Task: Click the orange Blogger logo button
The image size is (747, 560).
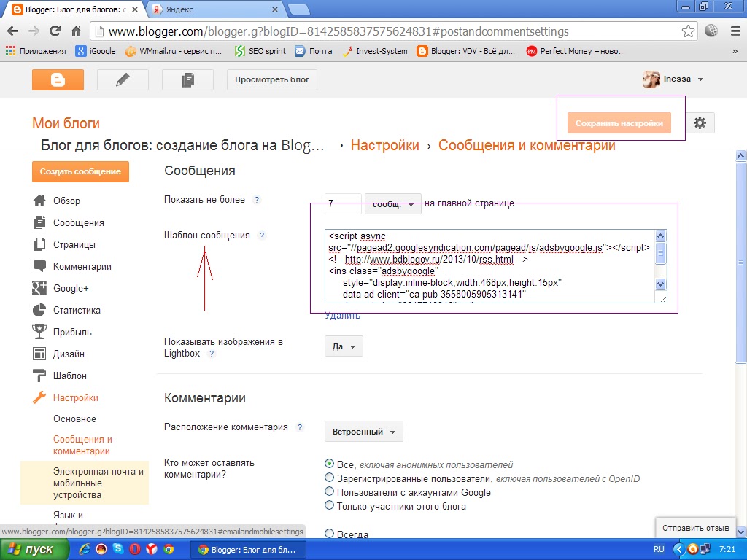Action: click(58, 79)
